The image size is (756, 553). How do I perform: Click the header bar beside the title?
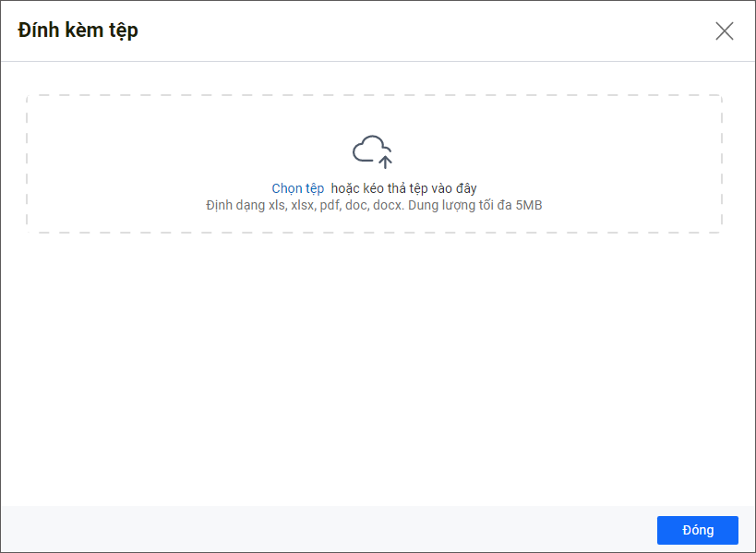tap(415, 30)
